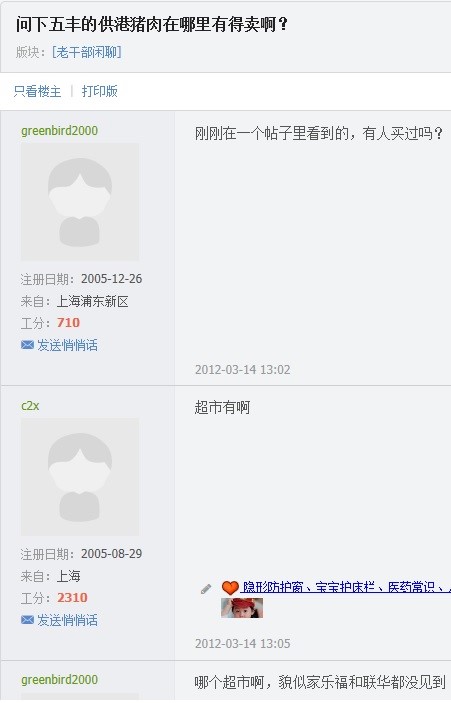Open greenbird2000's username in first post
451x703 pixels.
click(x=59, y=130)
